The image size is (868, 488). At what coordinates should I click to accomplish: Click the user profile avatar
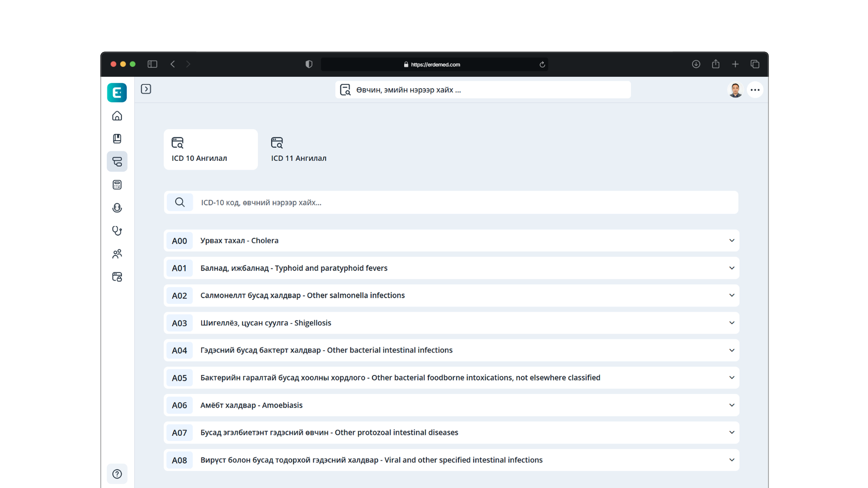tap(736, 90)
